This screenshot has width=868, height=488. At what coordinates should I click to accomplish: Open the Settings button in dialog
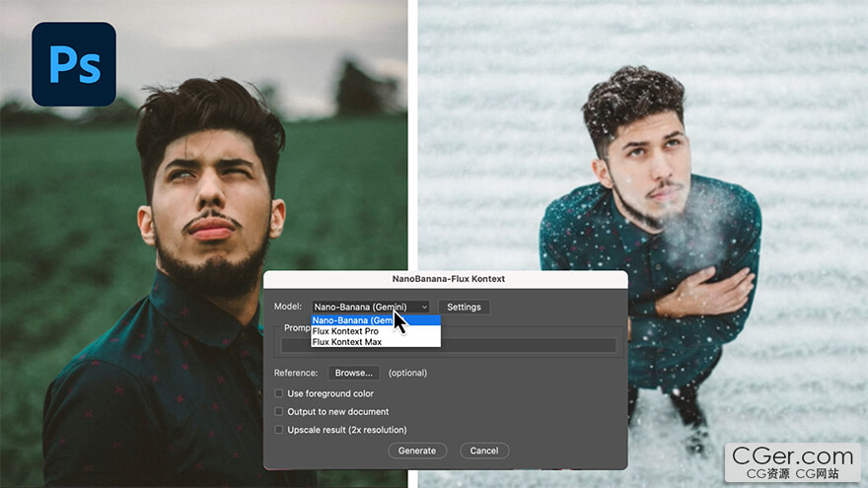[x=464, y=307]
